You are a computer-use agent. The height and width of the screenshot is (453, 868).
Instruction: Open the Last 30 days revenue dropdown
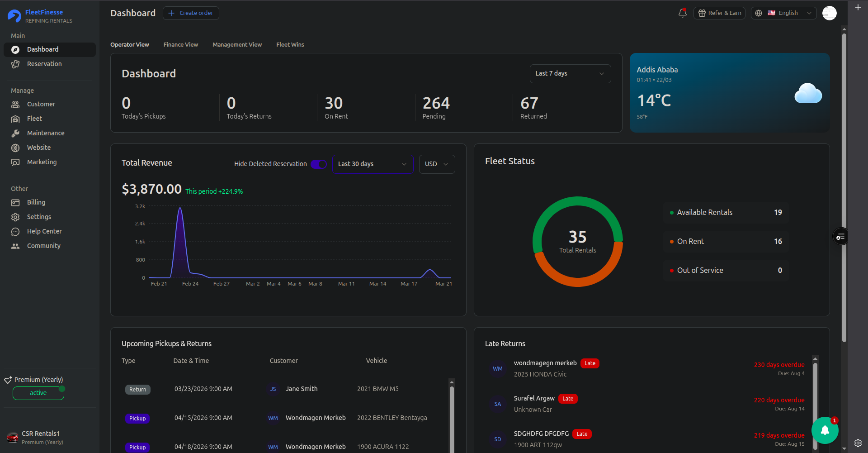pos(373,164)
